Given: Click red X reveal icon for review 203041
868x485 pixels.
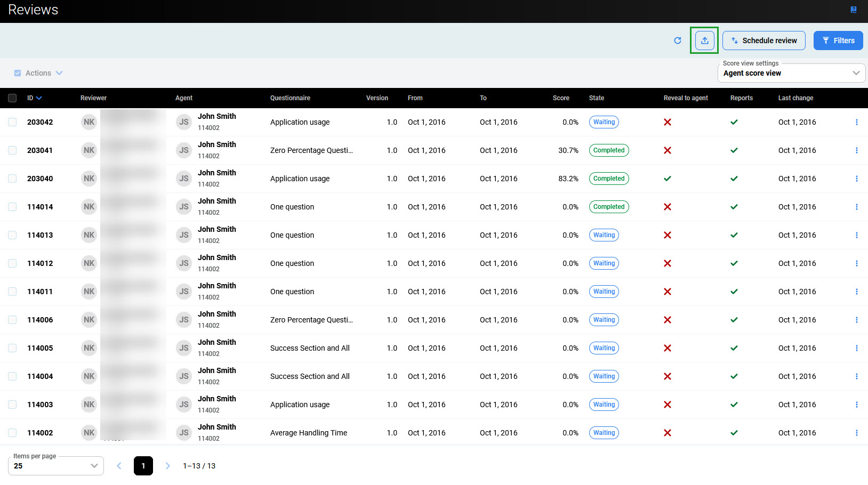Looking at the screenshot, I should tap(667, 150).
